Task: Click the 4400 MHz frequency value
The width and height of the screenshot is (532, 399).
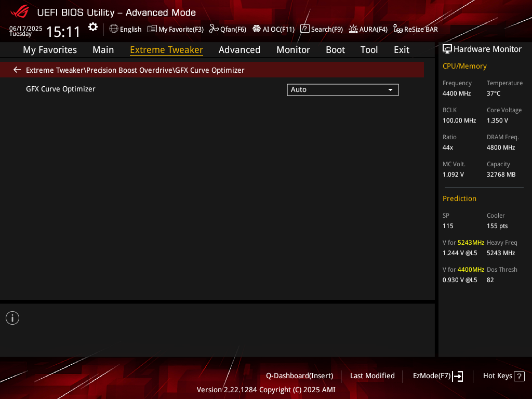Action: [x=456, y=94]
